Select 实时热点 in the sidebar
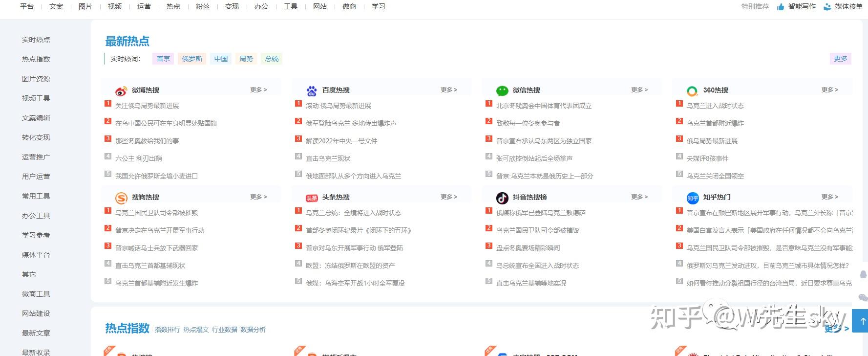This screenshot has width=868, height=356. click(36, 40)
